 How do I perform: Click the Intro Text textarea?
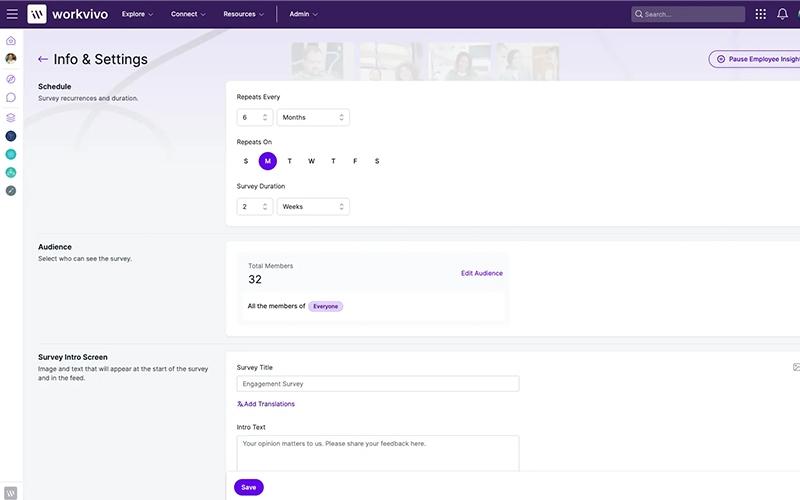coord(378,454)
